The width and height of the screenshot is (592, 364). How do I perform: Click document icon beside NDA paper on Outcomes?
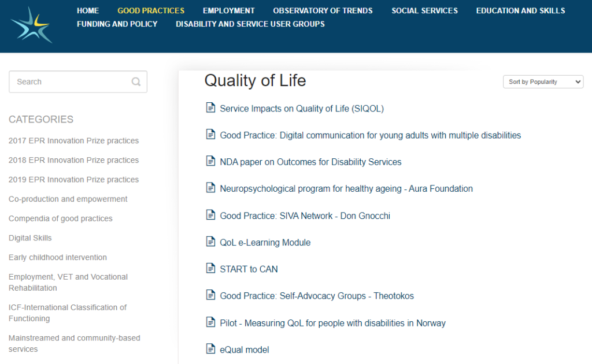[x=210, y=161]
